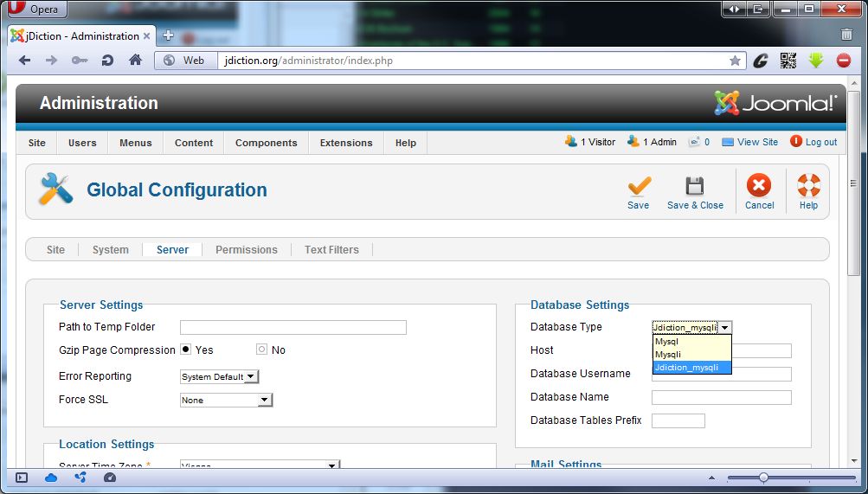The width and height of the screenshot is (868, 494).
Task: Click the Log out link
Action: click(x=820, y=142)
